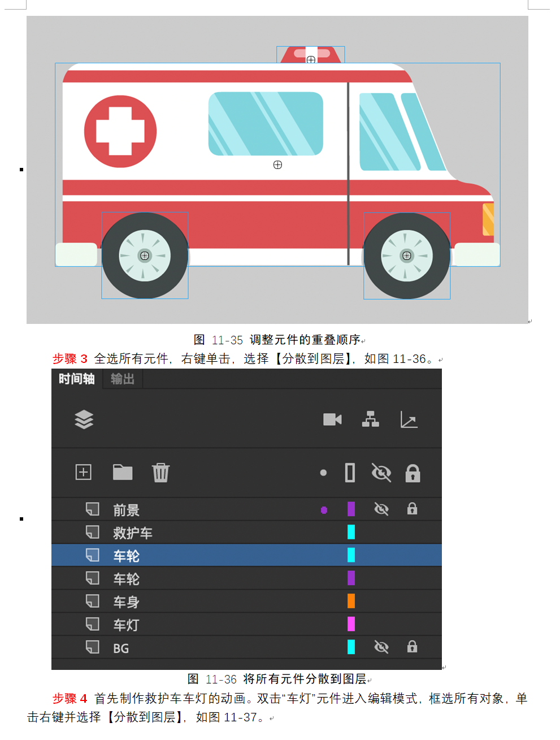The width and height of the screenshot is (560, 740).
Task: Show the hidden BG layer
Action: coord(381,647)
